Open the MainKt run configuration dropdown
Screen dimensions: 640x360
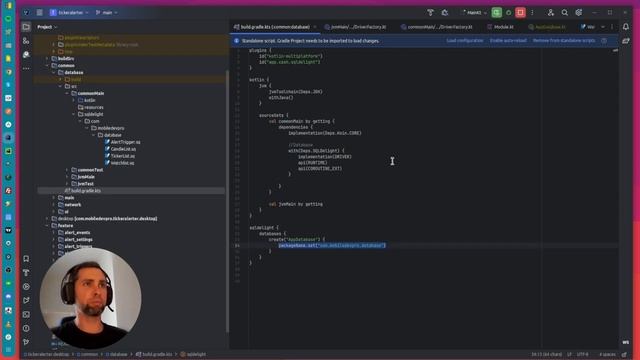tap(474, 13)
